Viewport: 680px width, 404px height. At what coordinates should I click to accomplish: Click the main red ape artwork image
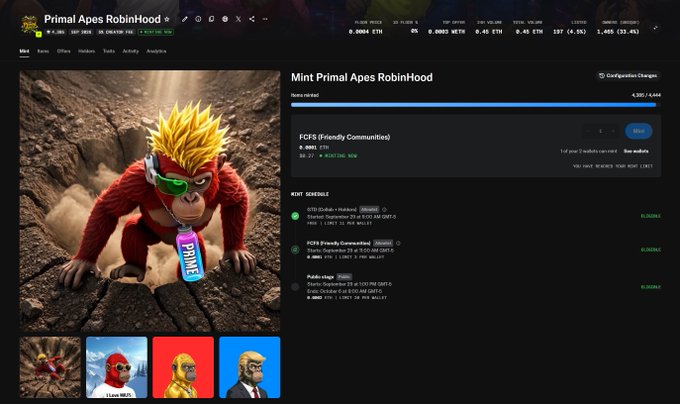(150, 201)
